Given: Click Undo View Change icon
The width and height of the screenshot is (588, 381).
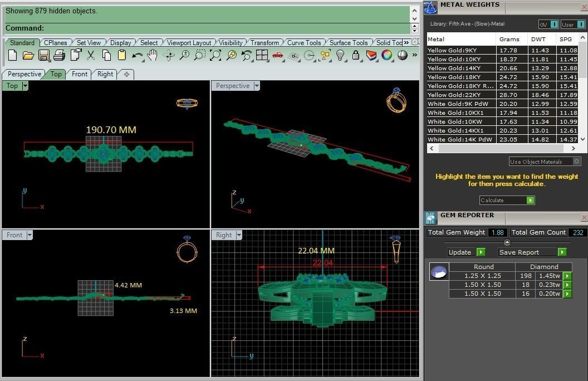Looking at the screenshot, I should click(x=246, y=56).
